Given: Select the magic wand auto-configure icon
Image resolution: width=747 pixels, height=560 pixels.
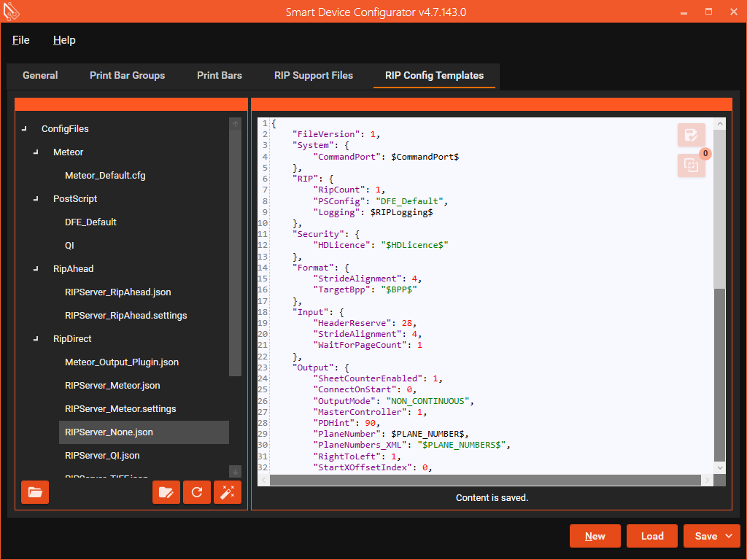Looking at the screenshot, I should 228,491.
